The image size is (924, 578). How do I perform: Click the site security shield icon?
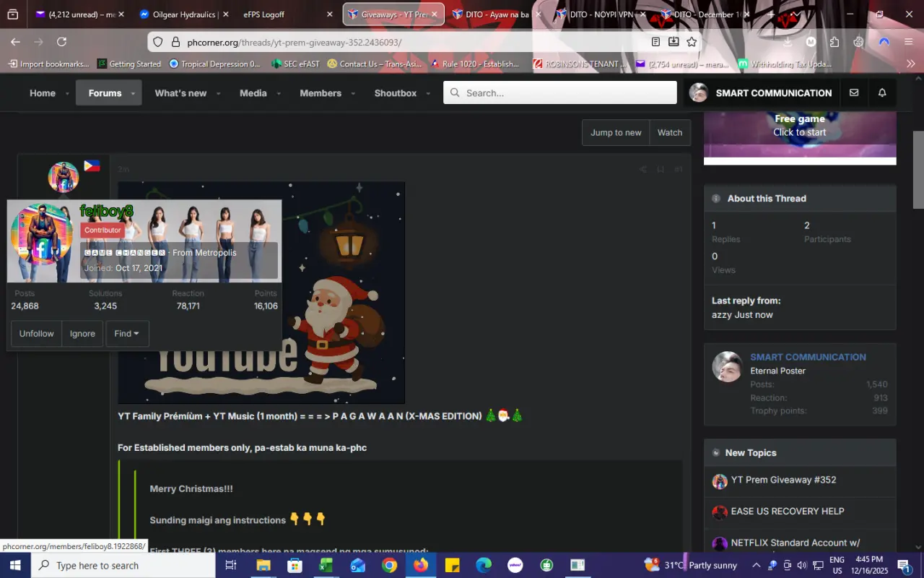[x=159, y=42]
